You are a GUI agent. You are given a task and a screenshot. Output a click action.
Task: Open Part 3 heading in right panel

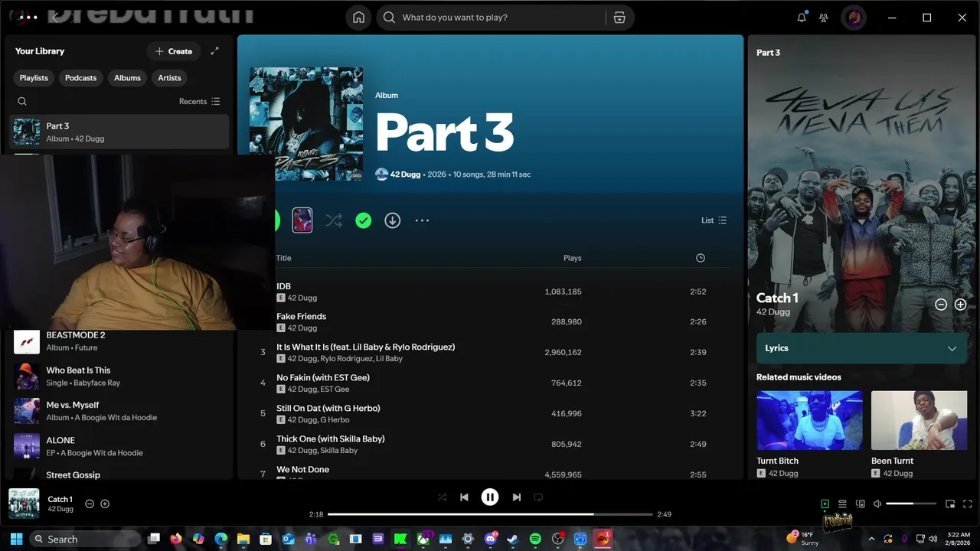tap(768, 53)
